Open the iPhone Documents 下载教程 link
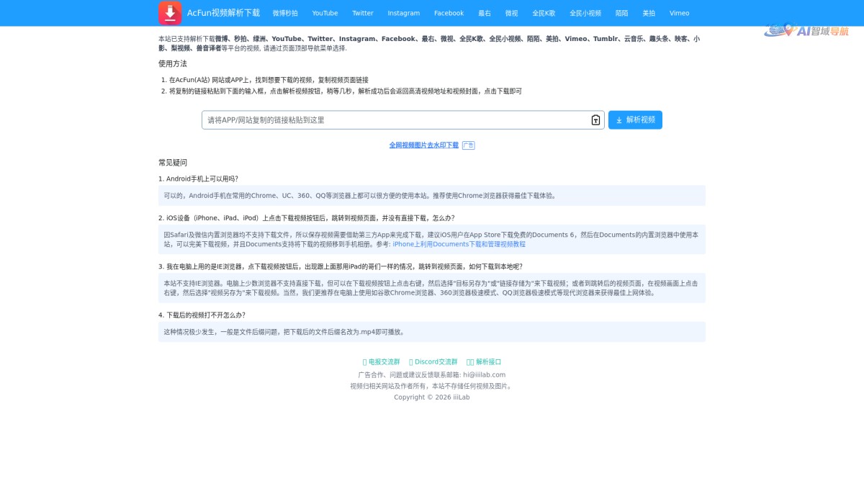The height and width of the screenshot is (504, 864). tap(459, 244)
